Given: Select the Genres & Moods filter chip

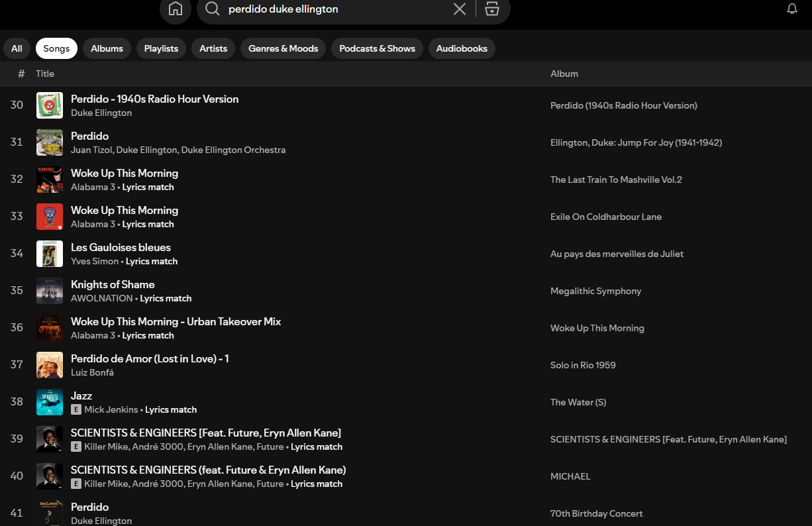Looking at the screenshot, I should tap(283, 48).
